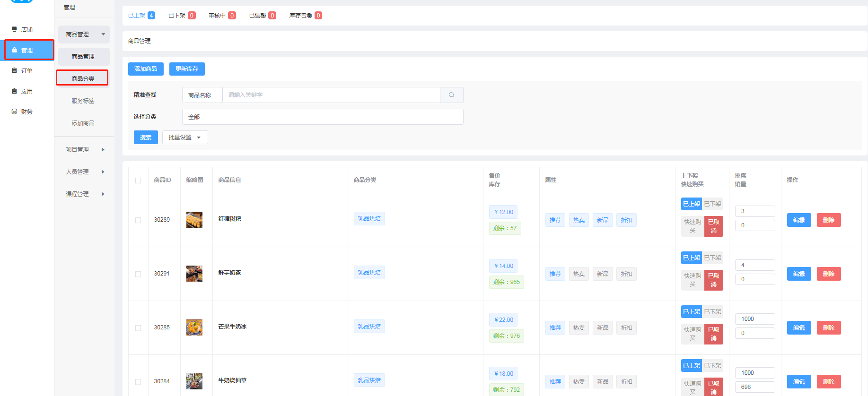Delete the 芒果牛奶冰 product

tap(829, 328)
